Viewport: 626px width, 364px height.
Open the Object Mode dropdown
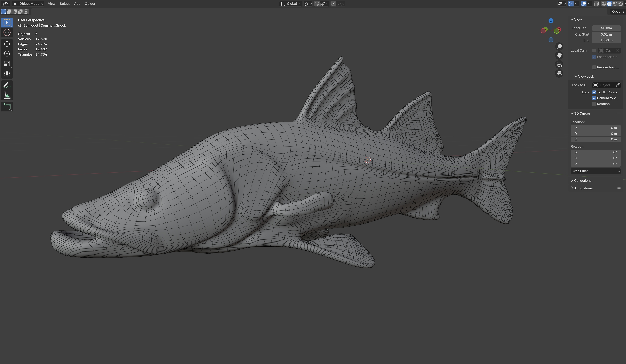pos(28,4)
